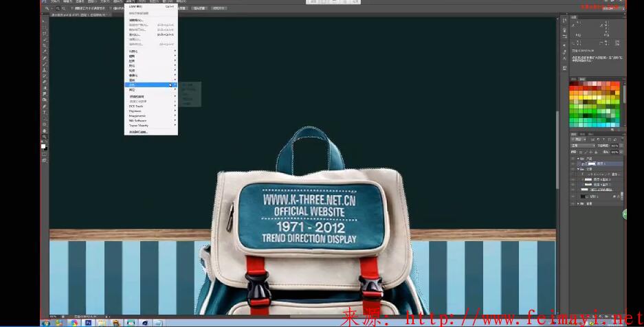
Task: Toggle visibility of the top layer group
Action: point(573,158)
